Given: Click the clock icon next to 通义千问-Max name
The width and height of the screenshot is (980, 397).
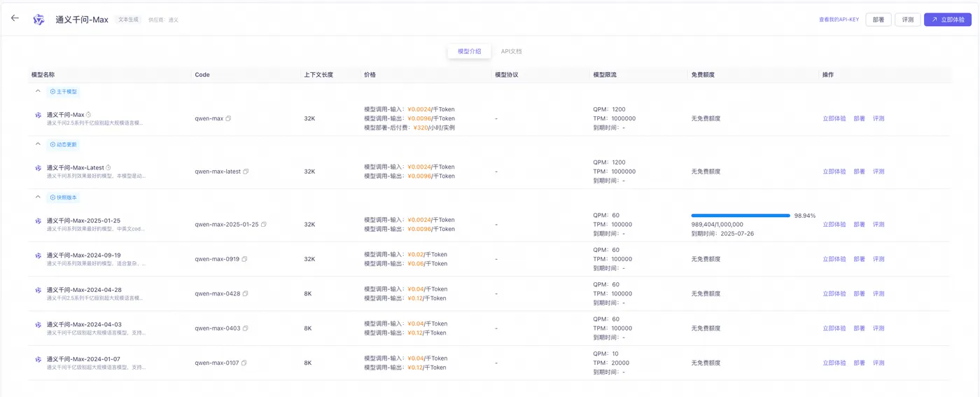Looking at the screenshot, I should (x=89, y=114).
